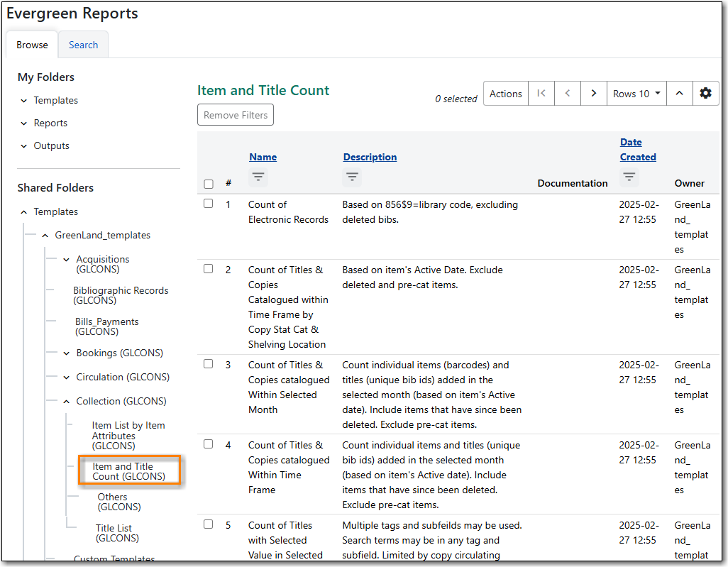Sort results by the Name column link
Viewport: 728px width, 567px height.
click(263, 157)
